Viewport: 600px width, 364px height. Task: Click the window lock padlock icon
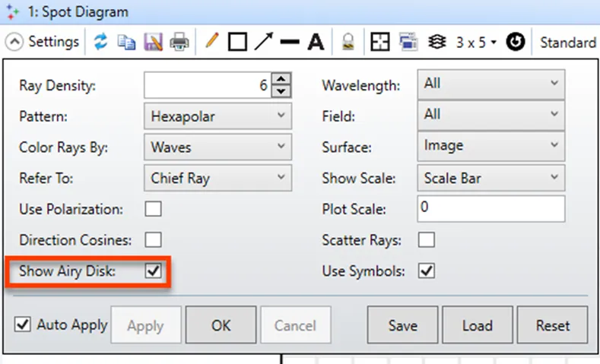[x=348, y=42]
